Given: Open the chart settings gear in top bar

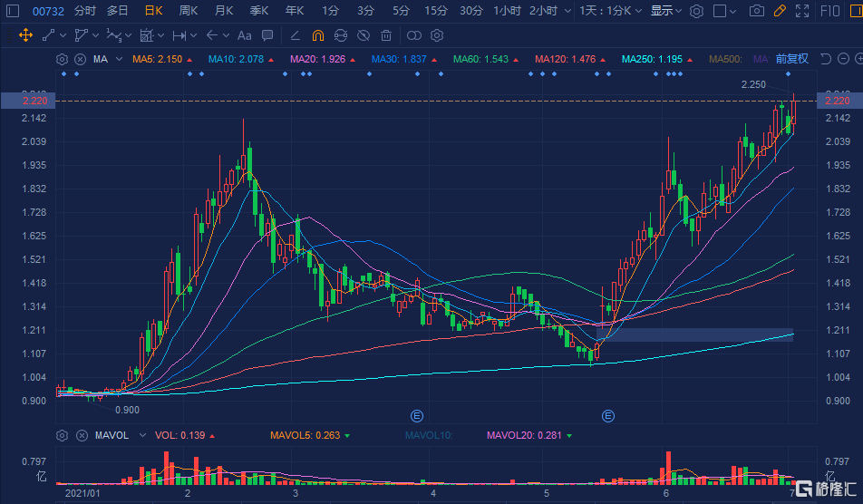Looking at the screenshot, I should pyautogui.click(x=696, y=11).
